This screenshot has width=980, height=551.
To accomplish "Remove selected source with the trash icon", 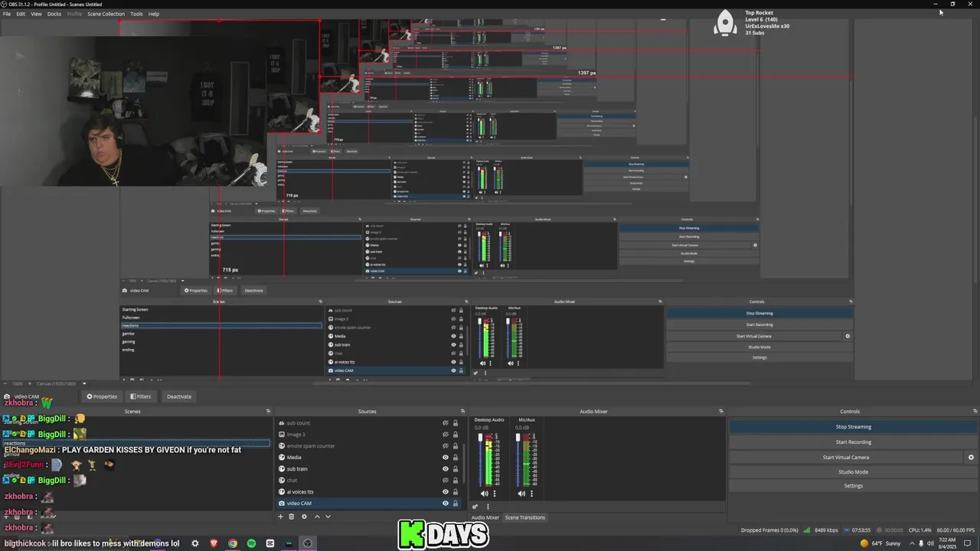I will click(291, 517).
